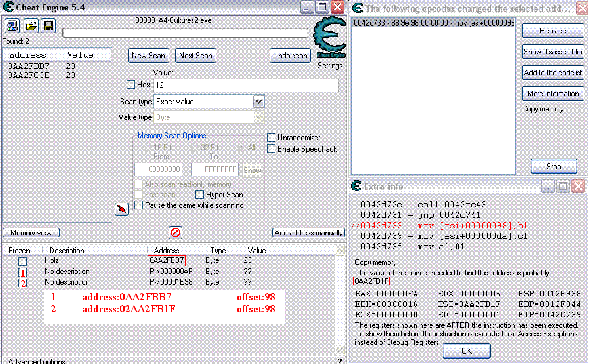Image resolution: width=589 pixels, height=364 pixels.
Task: Select the P->00001E98 pointer row
Action: point(169,282)
